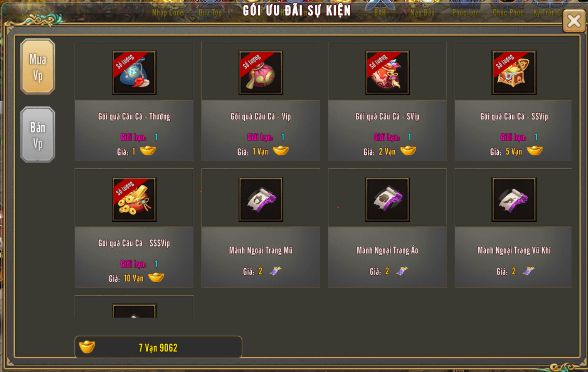This screenshot has width=588, height=372.
Task: Open the BXH ranking menu item
Action: [x=380, y=13]
